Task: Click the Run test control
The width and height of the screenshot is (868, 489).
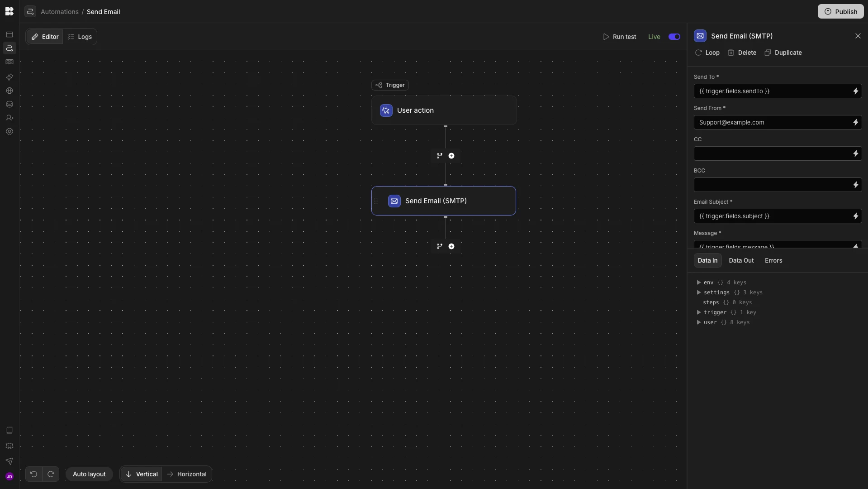Action: tap(619, 37)
